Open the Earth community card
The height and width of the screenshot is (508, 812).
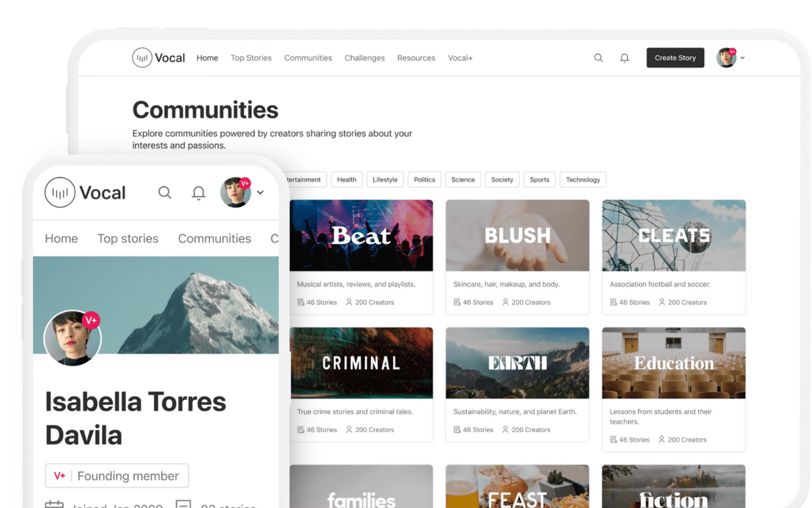(x=517, y=384)
